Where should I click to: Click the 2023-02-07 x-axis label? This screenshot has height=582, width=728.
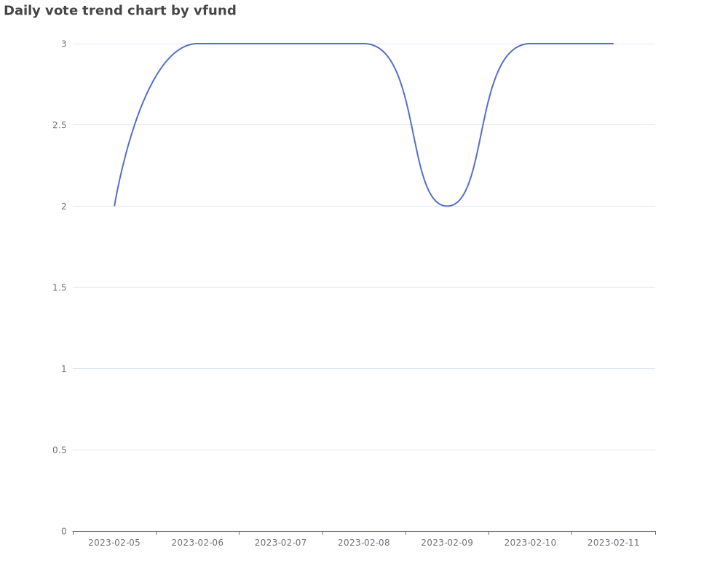click(280, 543)
